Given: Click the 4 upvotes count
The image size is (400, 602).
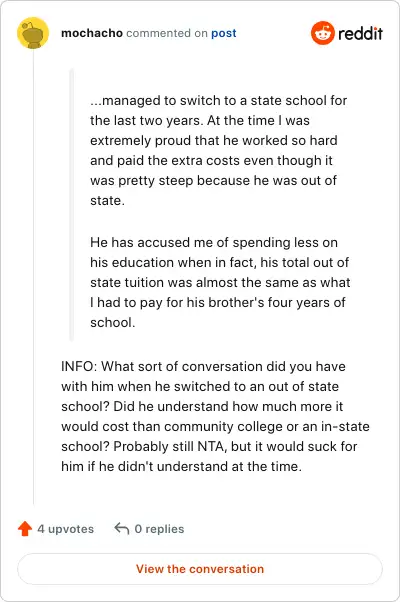Looking at the screenshot, I should coord(66,529).
